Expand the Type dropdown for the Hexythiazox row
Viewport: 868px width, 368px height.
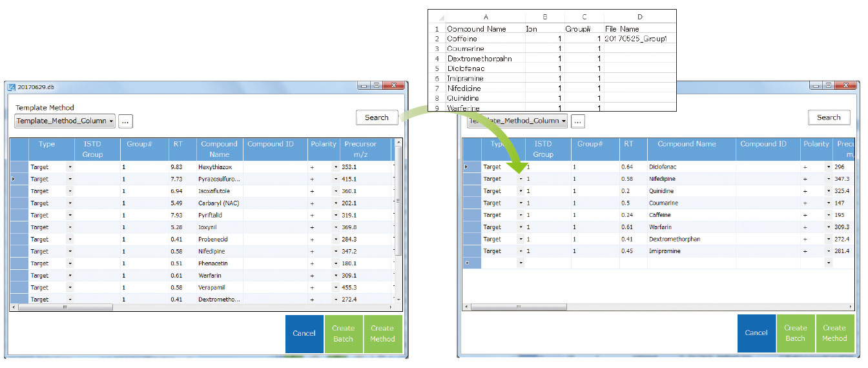click(69, 167)
